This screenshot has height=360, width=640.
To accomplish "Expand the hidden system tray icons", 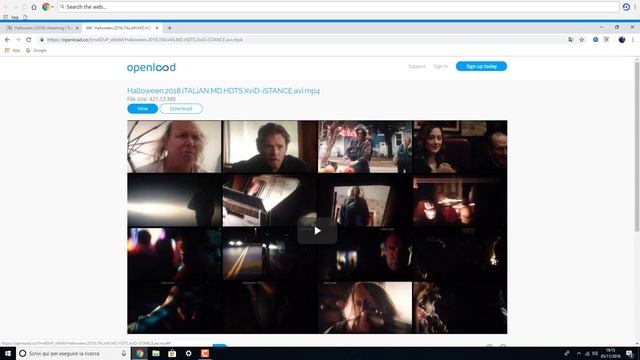I will click(x=578, y=353).
